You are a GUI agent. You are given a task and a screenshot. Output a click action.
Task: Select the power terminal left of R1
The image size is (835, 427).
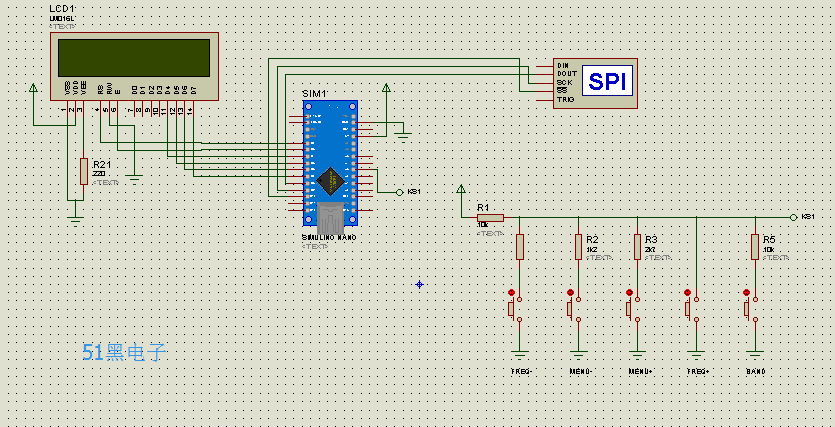(x=461, y=190)
